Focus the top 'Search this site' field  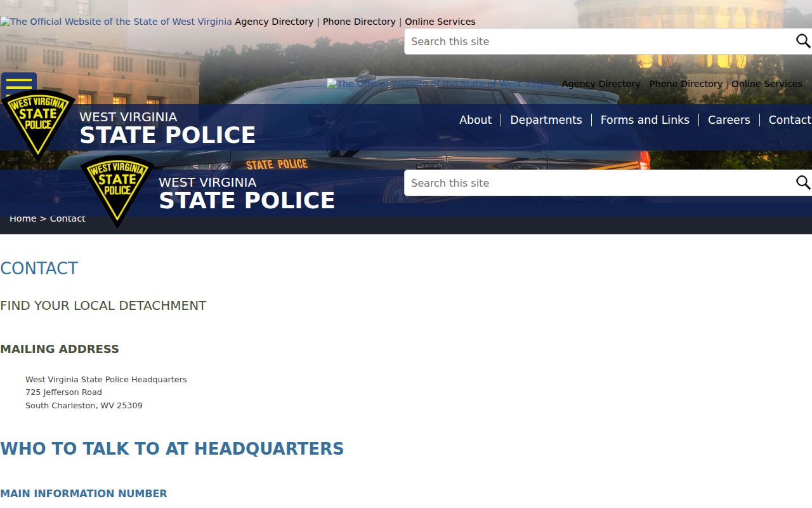[x=599, y=41]
